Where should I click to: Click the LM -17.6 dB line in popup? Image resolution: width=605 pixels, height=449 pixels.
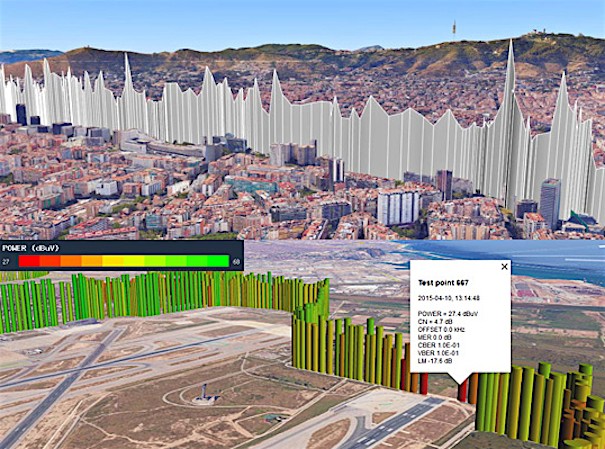438,362
